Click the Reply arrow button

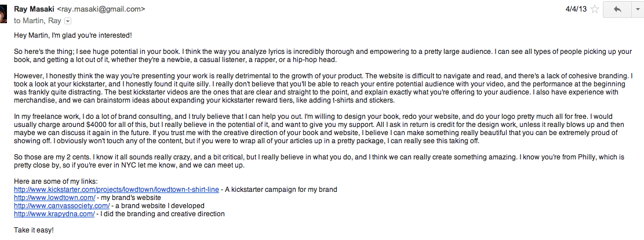click(617, 9)
